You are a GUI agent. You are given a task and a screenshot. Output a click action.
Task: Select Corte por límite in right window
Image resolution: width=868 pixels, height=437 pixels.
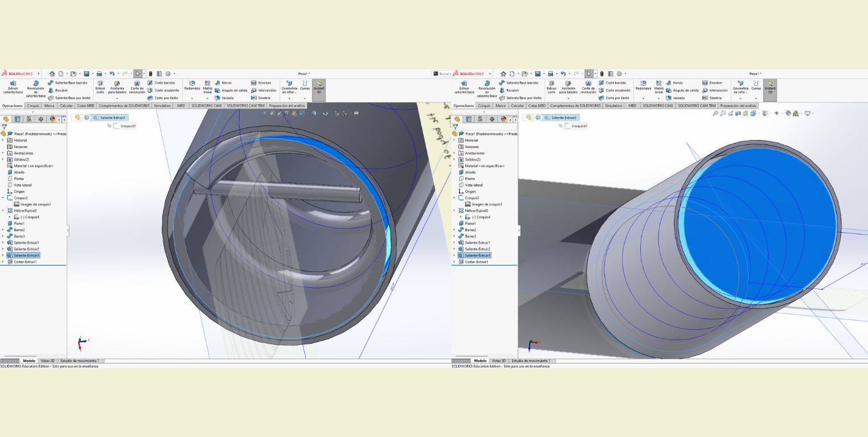(x=614, y=98)
